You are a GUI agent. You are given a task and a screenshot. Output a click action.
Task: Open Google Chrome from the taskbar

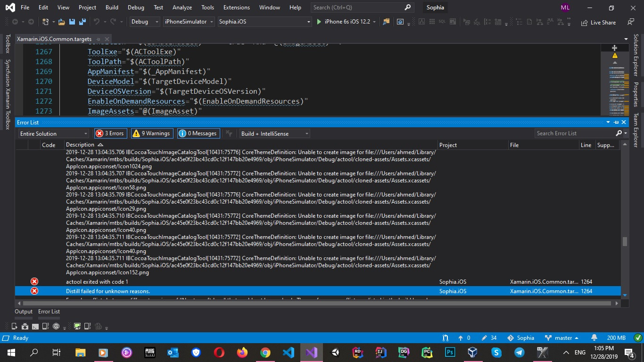tap(265, 352)
